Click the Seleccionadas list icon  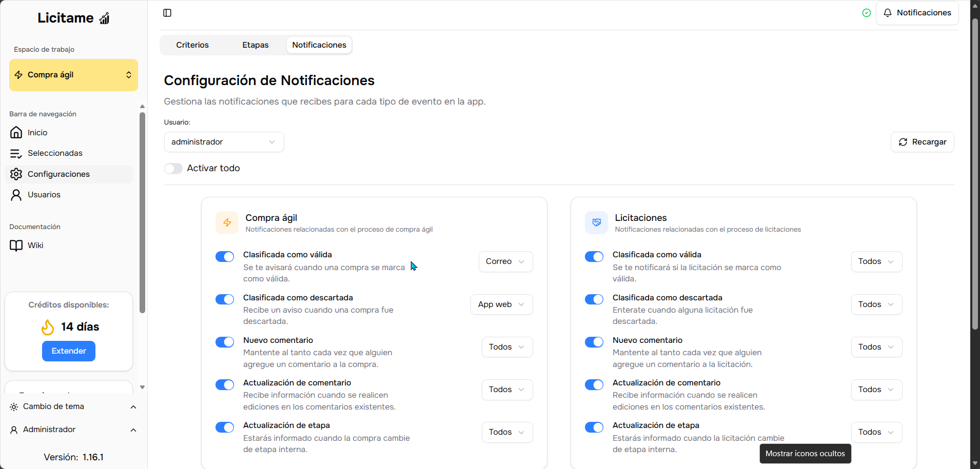(x=16, y=153)
